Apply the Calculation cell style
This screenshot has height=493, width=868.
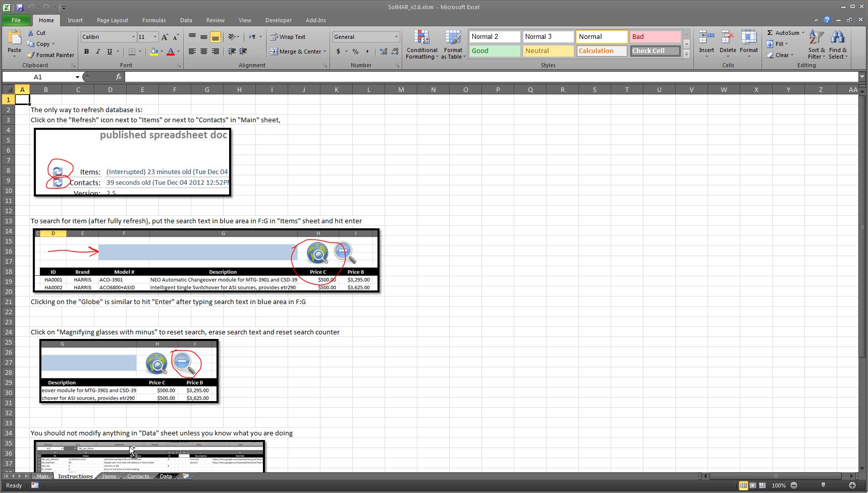point(602,51)
